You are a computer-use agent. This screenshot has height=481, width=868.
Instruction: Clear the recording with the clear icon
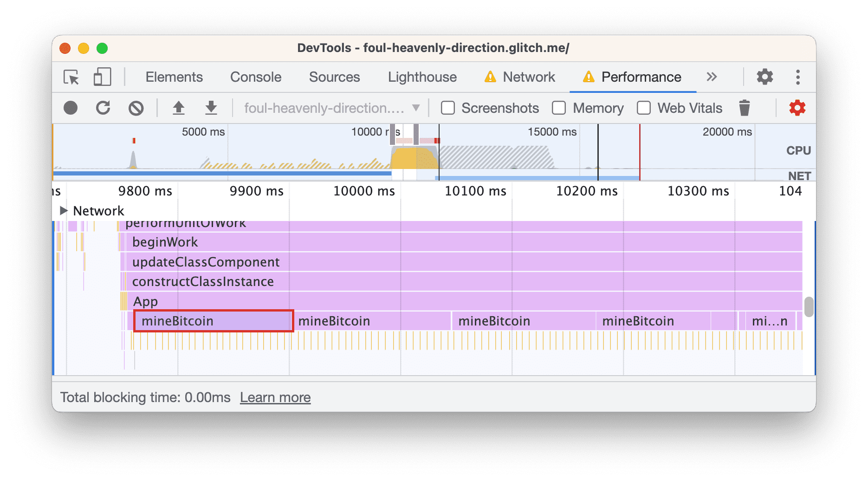136,108
